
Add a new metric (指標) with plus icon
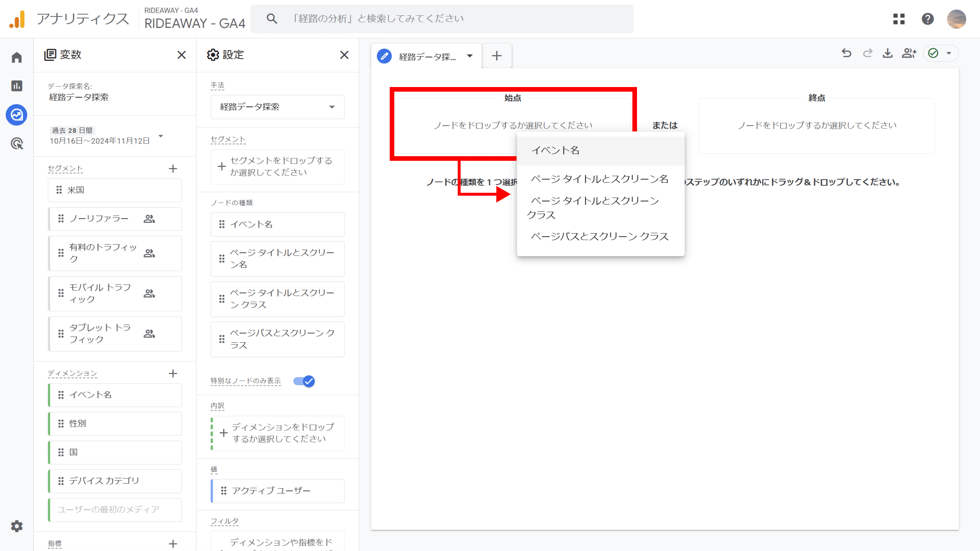point(173,544)
